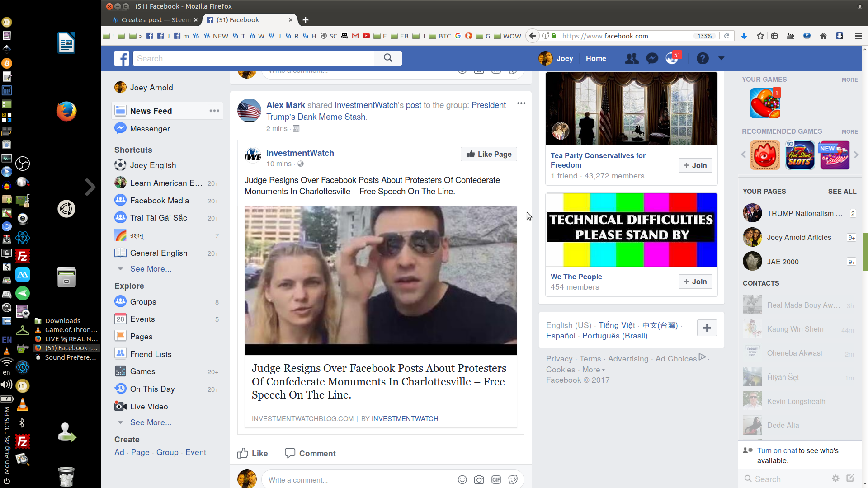The width and height of the screenshot is (868, 488).
Task: Add a sticker to the comment
Action: click(x=513, y=480)
